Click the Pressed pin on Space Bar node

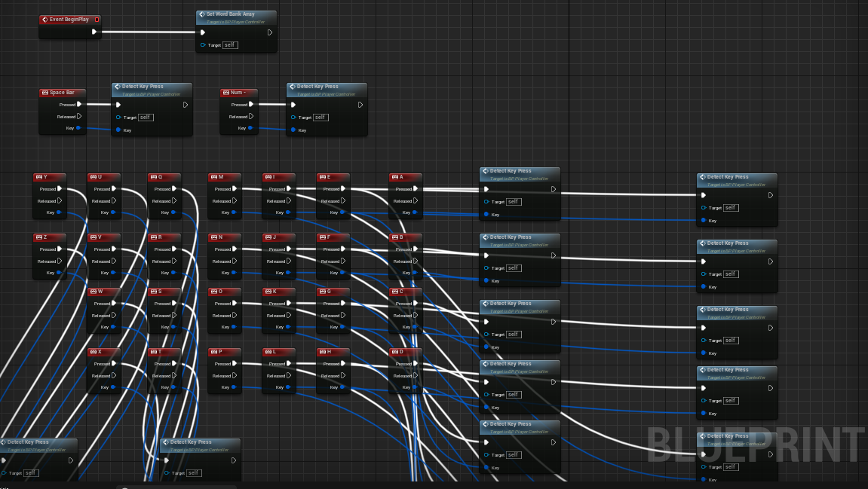79,104
